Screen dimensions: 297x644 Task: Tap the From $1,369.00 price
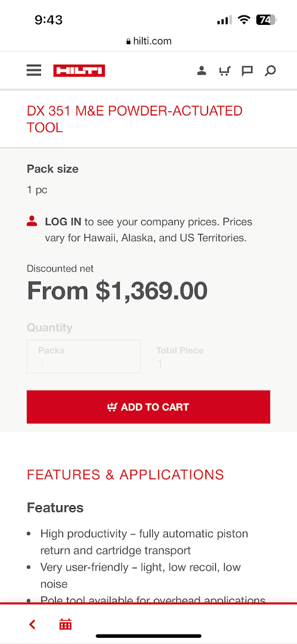pos(118,290)
